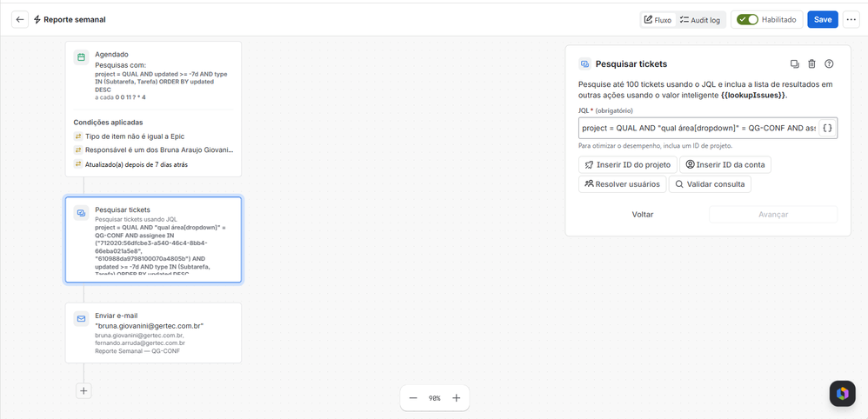Go back using the arrow button
Viewport: 868px width, 419px height.
20,19
